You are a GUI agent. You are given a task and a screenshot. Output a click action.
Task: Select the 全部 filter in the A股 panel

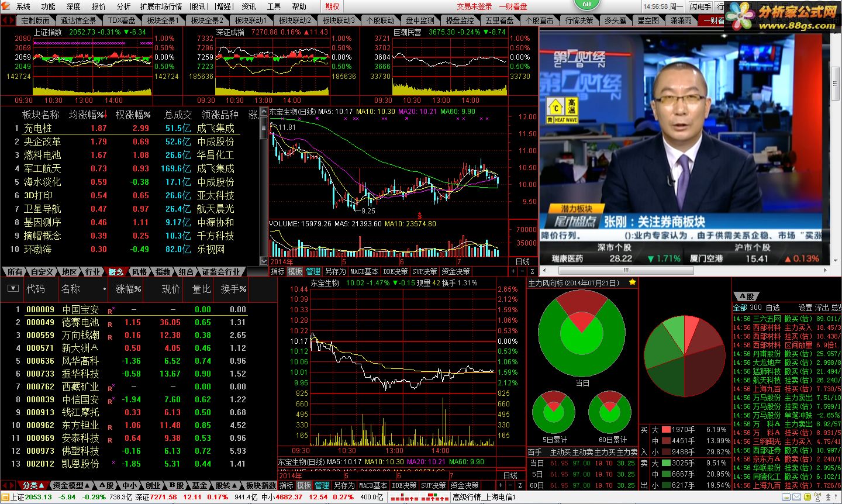[740, 308]
